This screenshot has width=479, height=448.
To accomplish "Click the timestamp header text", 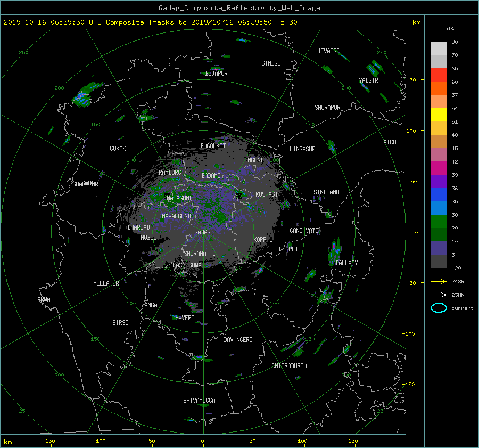I will point(150,22).
